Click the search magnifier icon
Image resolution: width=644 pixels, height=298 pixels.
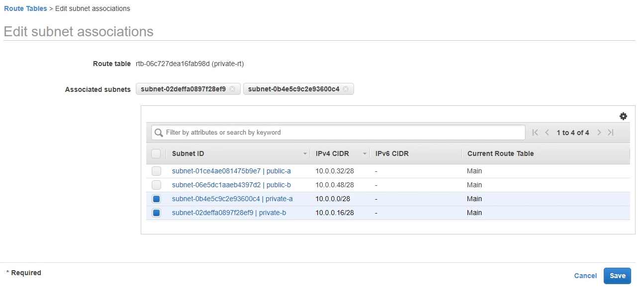click(x=159, y=133)
